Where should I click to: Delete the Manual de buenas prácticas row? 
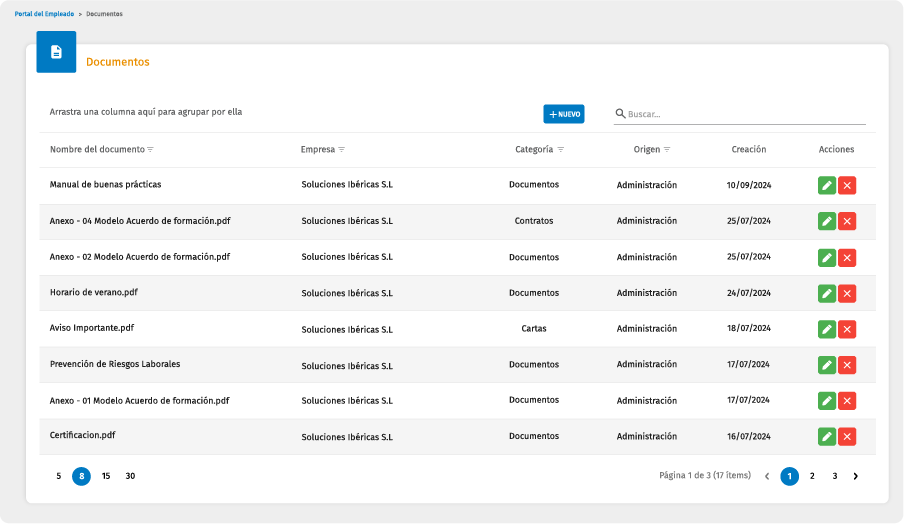tap(847, 185)
